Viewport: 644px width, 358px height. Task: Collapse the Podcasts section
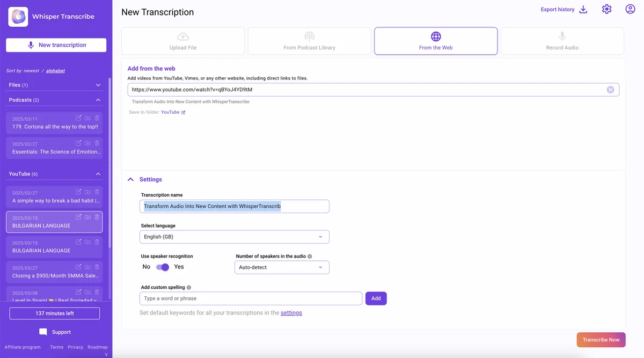click(98, 100)
